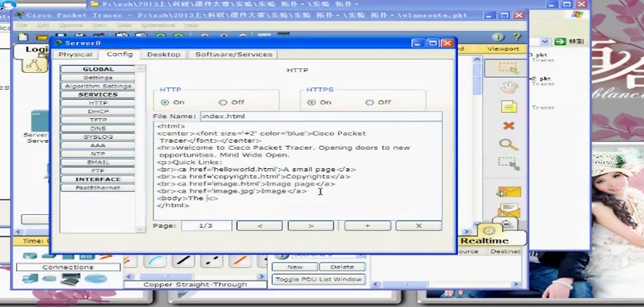The image size is (644, 307).
Task: Open the Scenario dropdown in PDU panel
Action: [360, 256]
